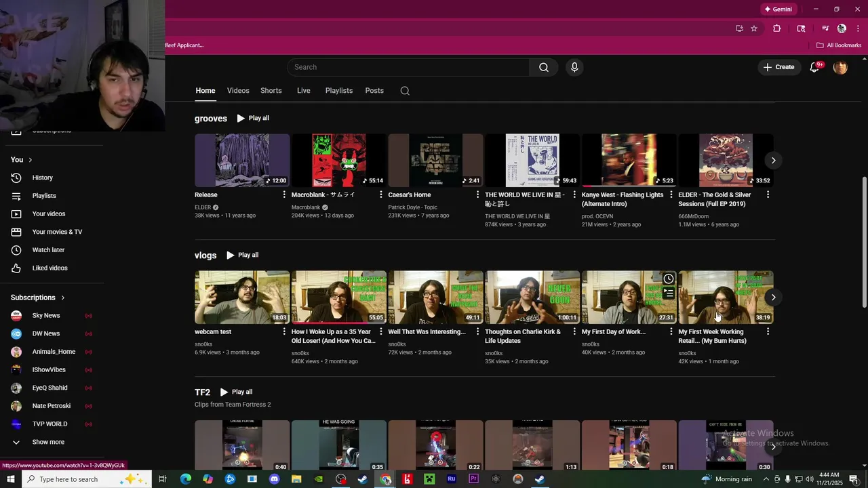
Task: Open Discord from the taskbar
Action: [x=274, y=479]
